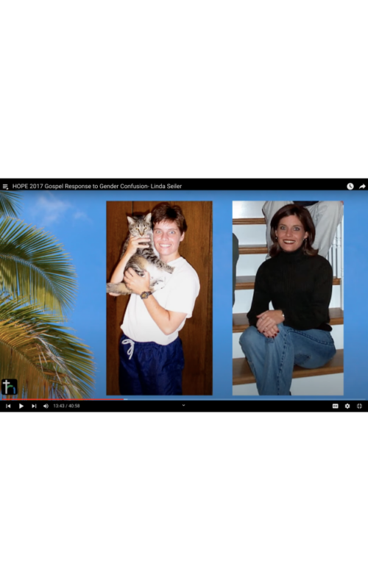Open the playlist queue icon
This screenshot has height=588, width=368.
click(5, 187)
